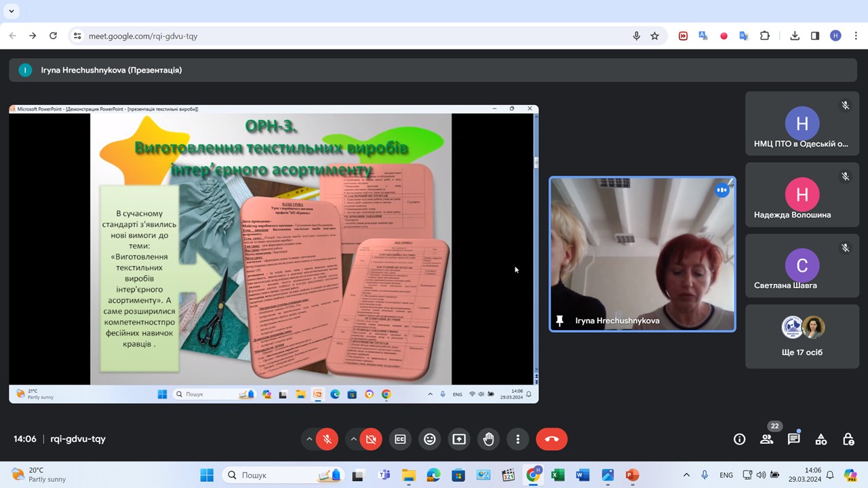Screen dimensions: 868x488
Task: Open Excel from the Windows taskbar
Action: (557, 475)
